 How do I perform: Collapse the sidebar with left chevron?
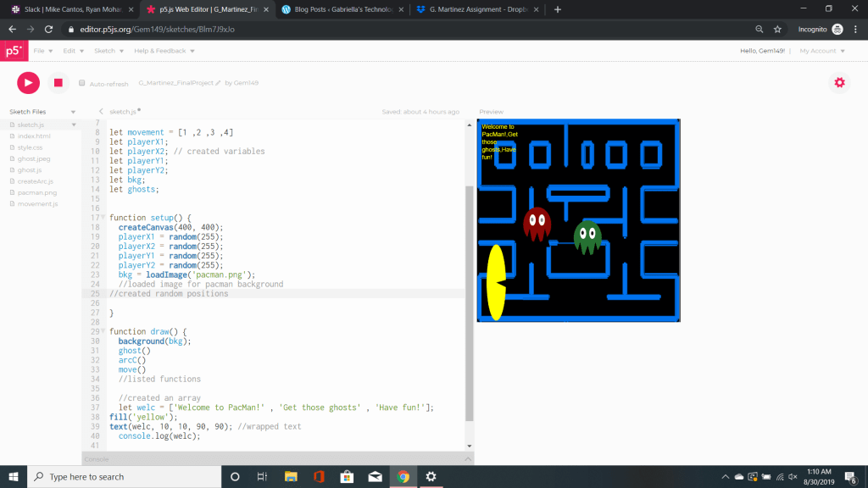coord(102,112)
